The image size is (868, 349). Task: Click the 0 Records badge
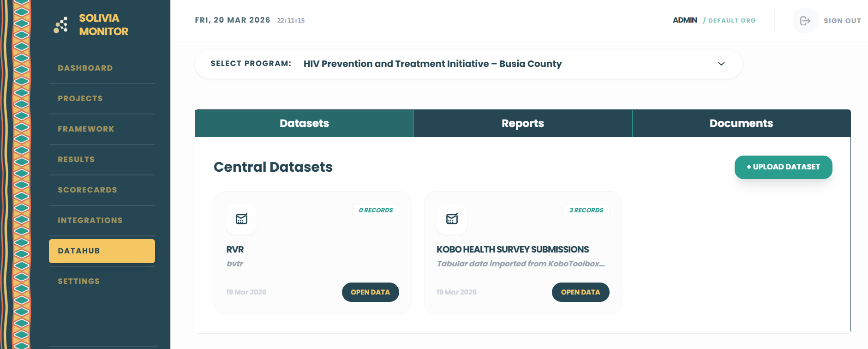point(376,210)
